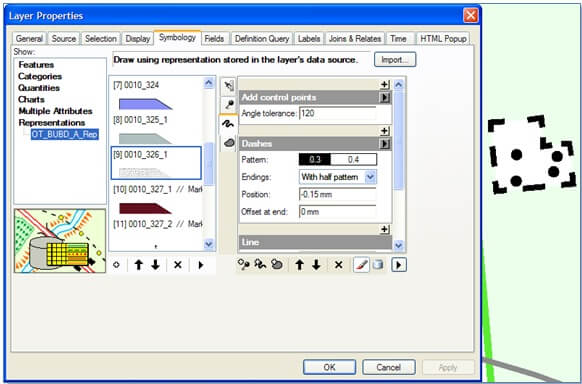Click the add new stroke layer icon
The image size is (582, 384).
(261, 265)
